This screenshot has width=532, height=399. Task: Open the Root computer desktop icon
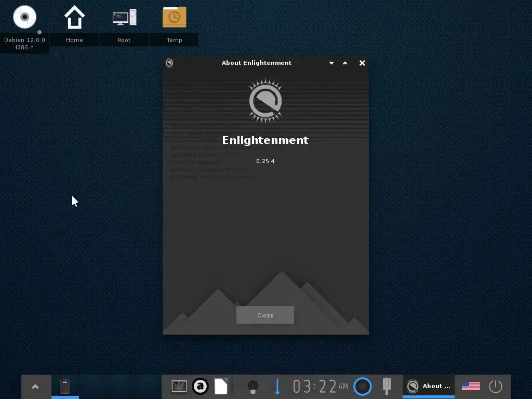(124, 17)
